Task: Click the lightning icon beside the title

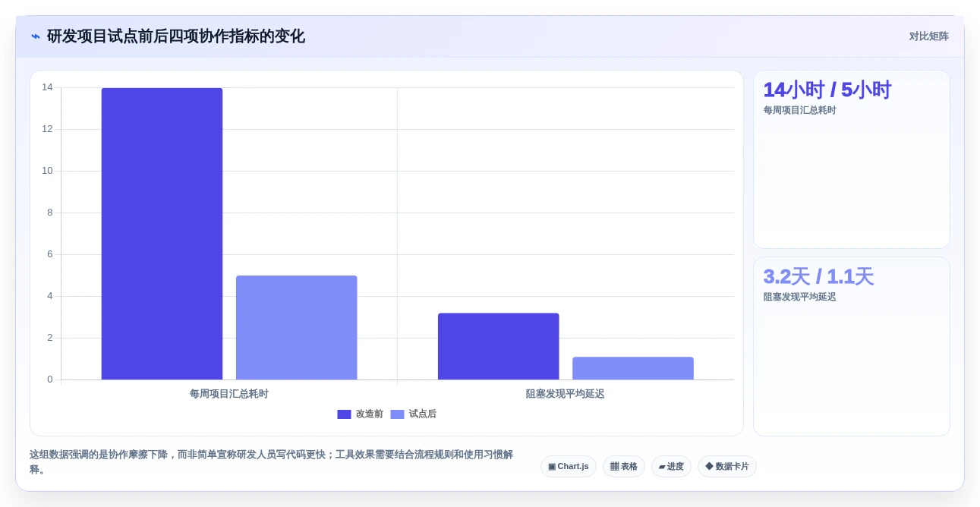Action: [x=36, y=36]
